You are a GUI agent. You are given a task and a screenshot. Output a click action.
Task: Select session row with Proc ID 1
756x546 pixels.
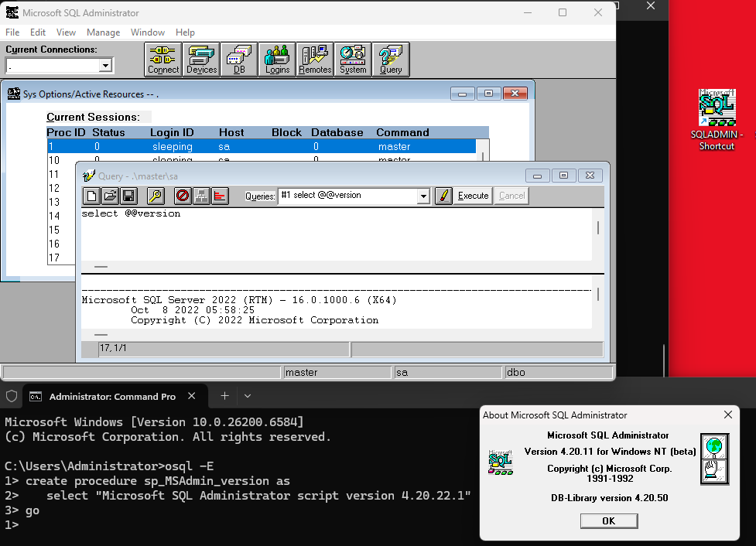pos(262,146)
